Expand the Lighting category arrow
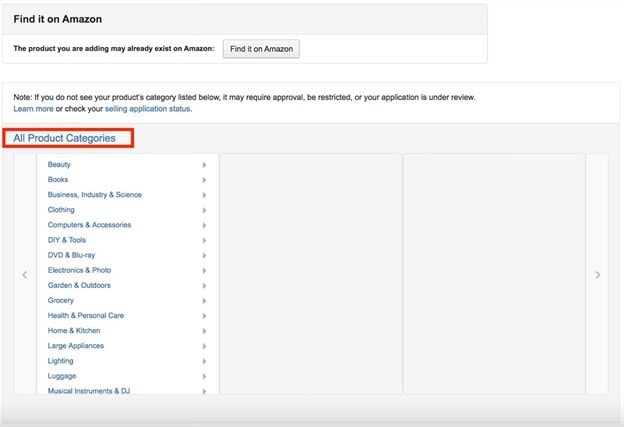624x427 pixels. coord(204,361)
